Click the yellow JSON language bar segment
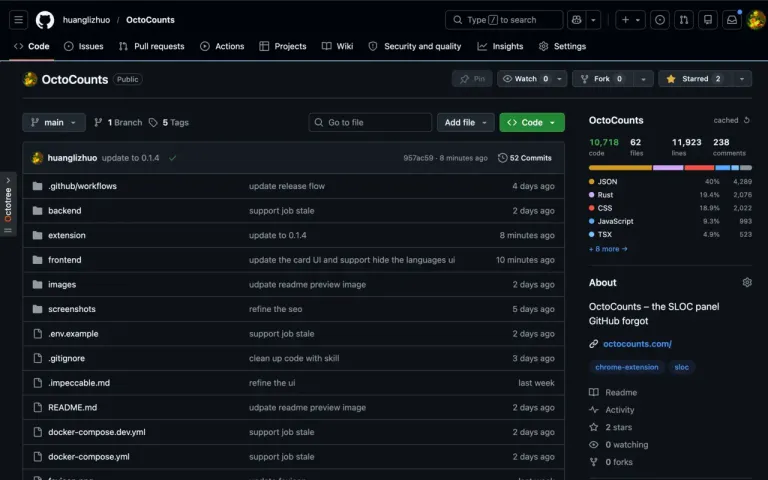Viewport: 768px width, 480px height. click(620, 168)
